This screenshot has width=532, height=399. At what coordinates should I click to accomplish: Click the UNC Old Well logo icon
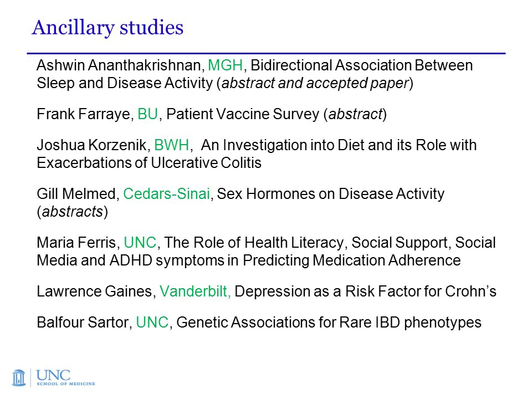click(x=19, y=377)
